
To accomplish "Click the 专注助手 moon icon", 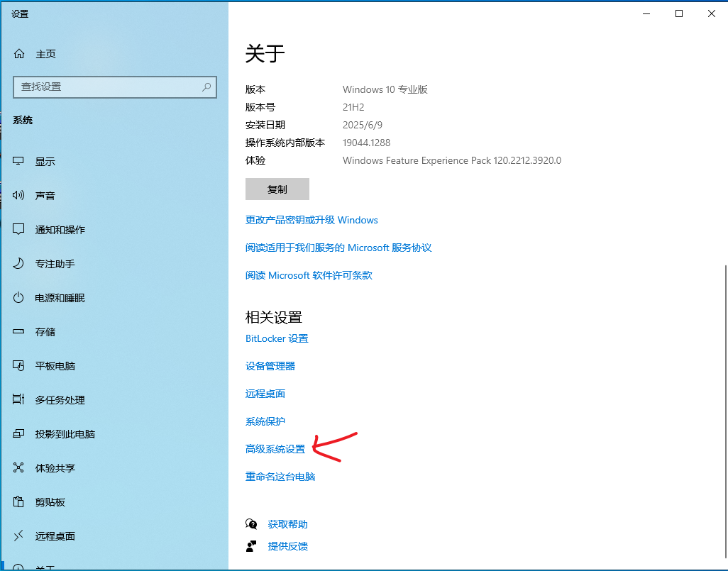I will click(18, 264).
